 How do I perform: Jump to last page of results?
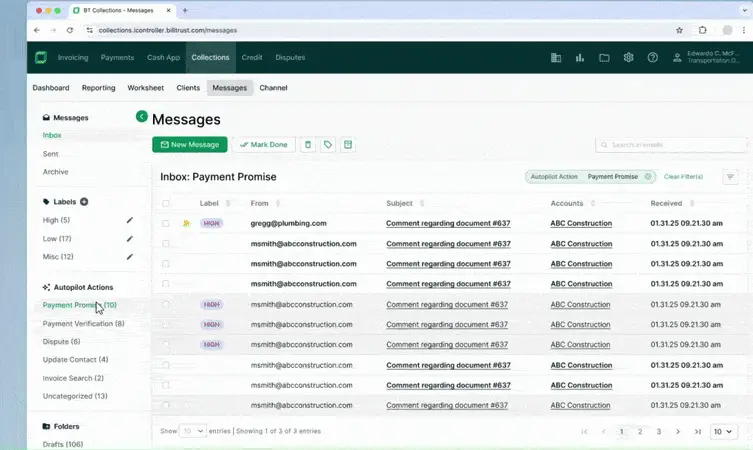point(697,431)
